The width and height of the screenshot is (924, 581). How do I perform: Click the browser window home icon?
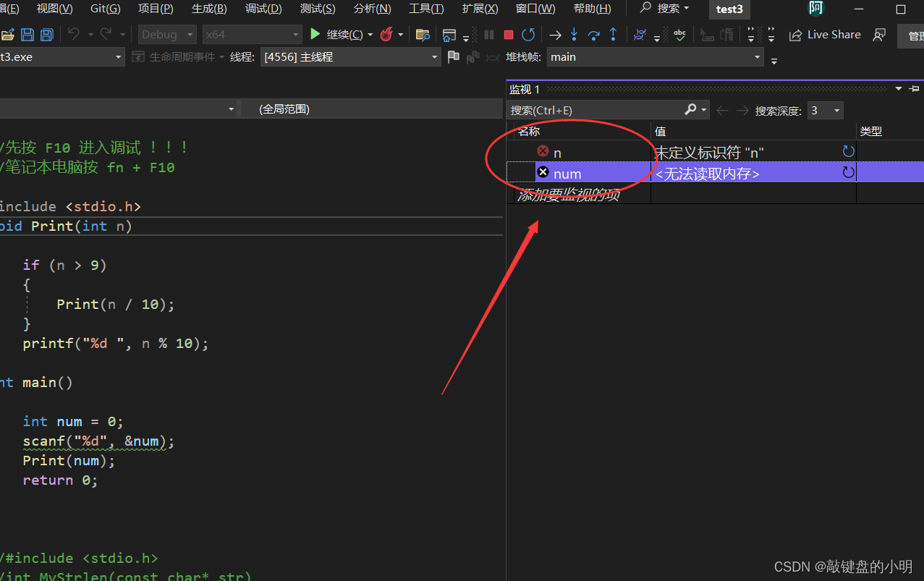click(x=449, y=35)
